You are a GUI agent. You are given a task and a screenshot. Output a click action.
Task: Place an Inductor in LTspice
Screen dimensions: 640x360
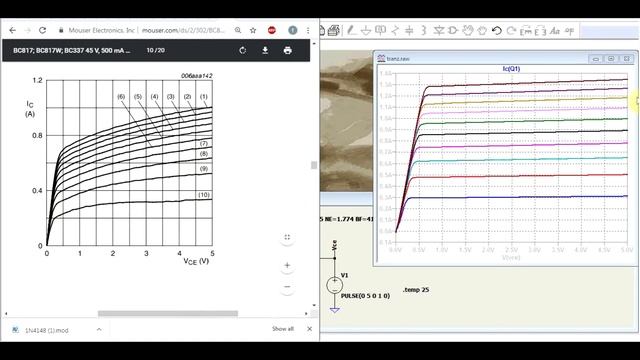click(424, 30)
